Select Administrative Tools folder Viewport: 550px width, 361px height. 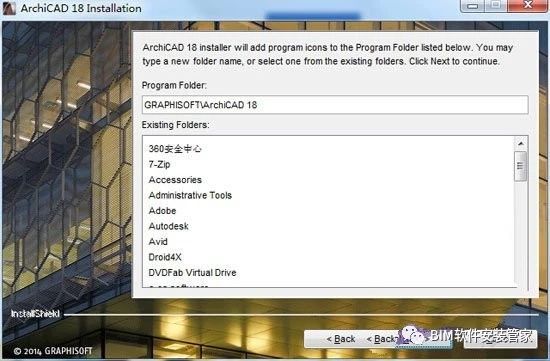click(x=190, y=195)
